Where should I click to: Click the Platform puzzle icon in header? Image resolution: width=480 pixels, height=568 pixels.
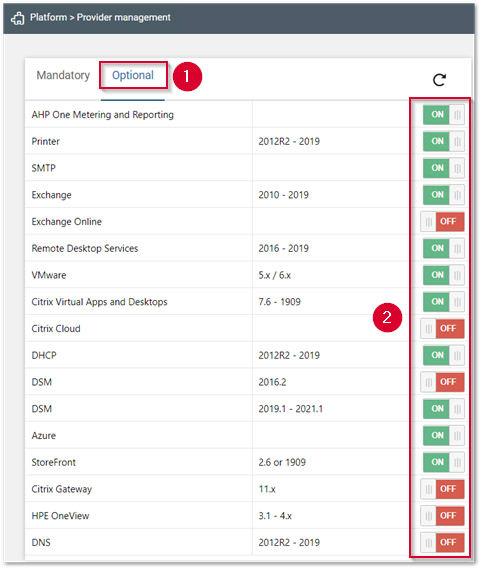coord(17,18)
